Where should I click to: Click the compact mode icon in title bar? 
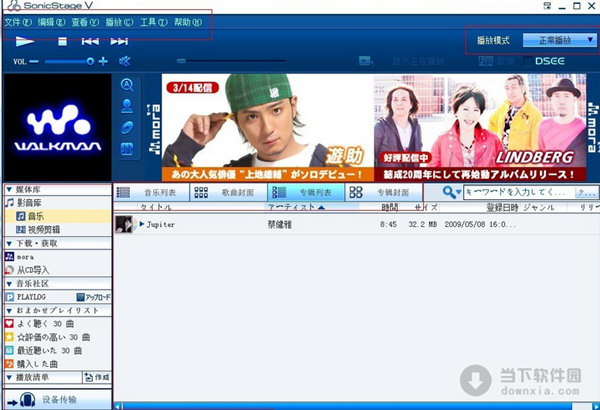click(x=548, y=5)
